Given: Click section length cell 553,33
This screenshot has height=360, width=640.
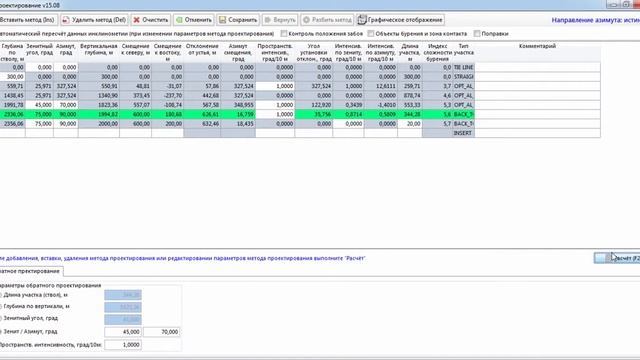Looking at the screenshot, I should click(x=410, y=105).
